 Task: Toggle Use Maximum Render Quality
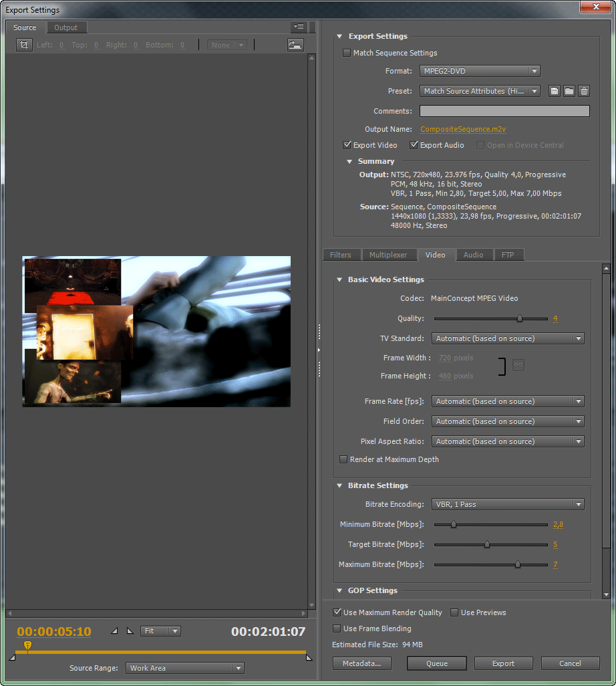[x=337, y=612]
